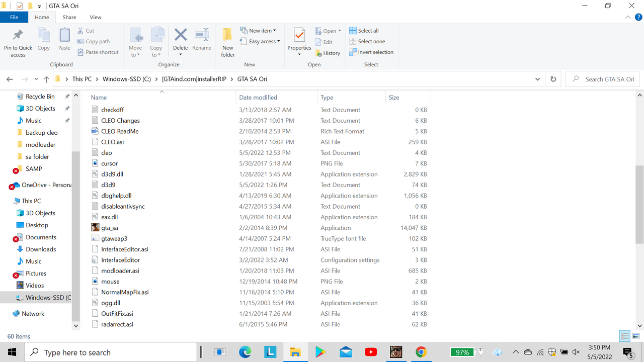Open YouTube app from the taskbar
The image size is (644, 362).
(371, 352)
